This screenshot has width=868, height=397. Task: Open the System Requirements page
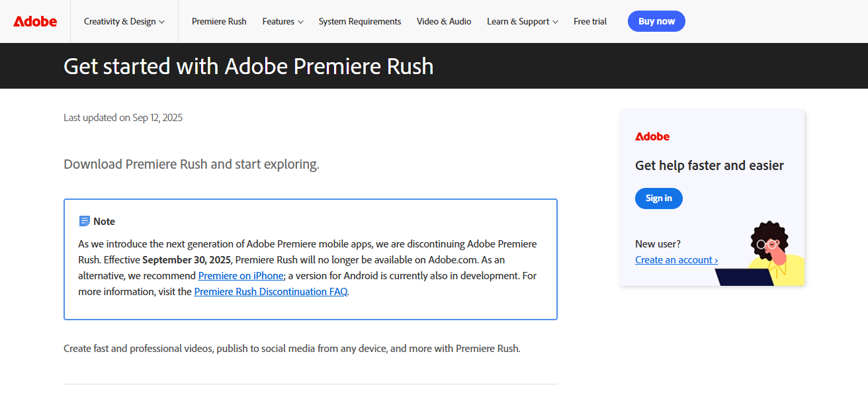[359, 21]
